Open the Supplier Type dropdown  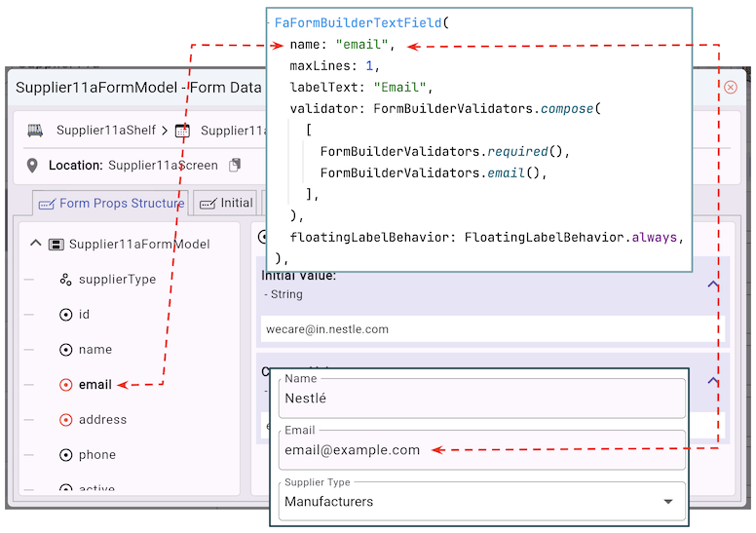click(x=667, y=502)
